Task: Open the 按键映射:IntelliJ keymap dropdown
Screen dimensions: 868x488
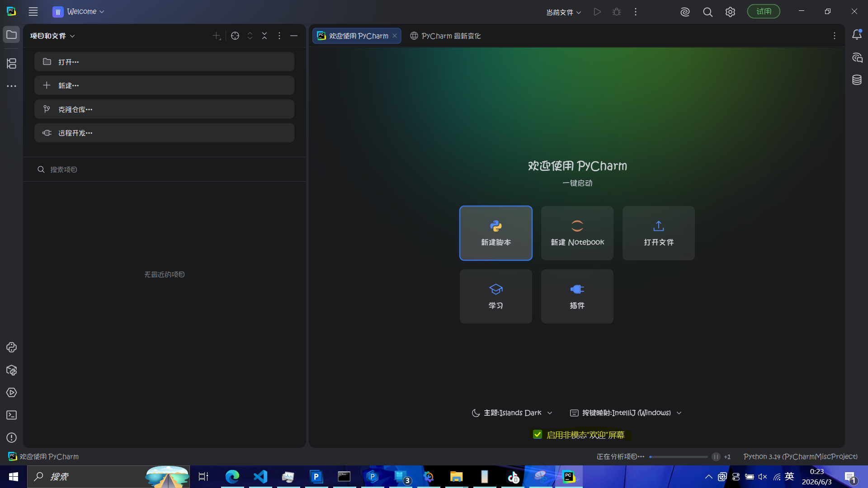Action: pos(626,413)
